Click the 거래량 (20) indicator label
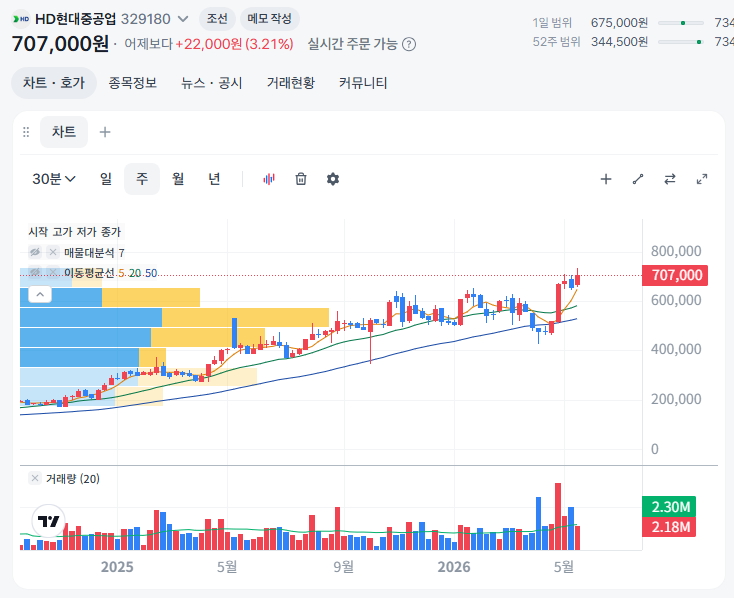Image resolution: width=734 pixels, height=598 pixels. click(x=73, y=479)
